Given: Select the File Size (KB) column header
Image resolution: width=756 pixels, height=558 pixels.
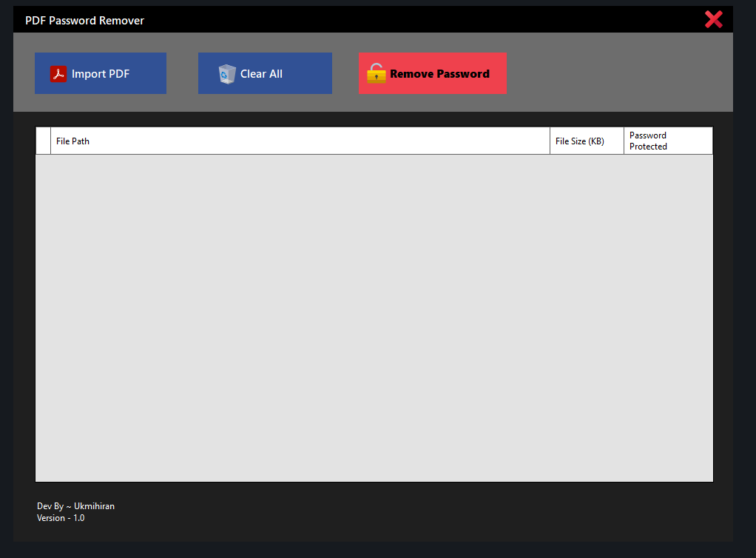Looking at the screenshot, I should pyautogui.click(x=587, y=141).
